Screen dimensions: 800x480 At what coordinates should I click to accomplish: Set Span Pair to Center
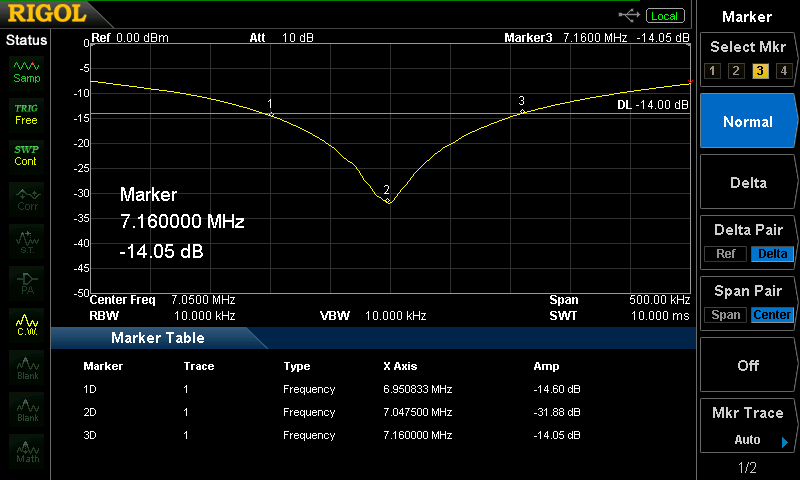tap(772, 315)
